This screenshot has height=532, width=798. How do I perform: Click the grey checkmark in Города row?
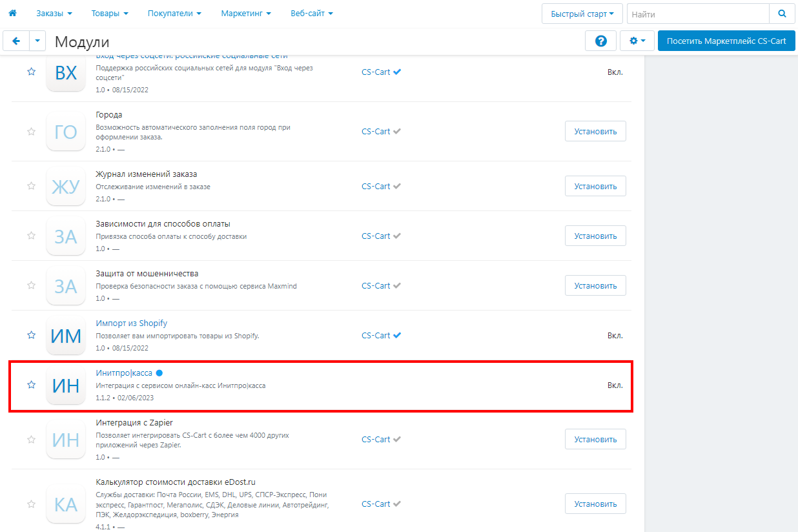coord(397,132)
